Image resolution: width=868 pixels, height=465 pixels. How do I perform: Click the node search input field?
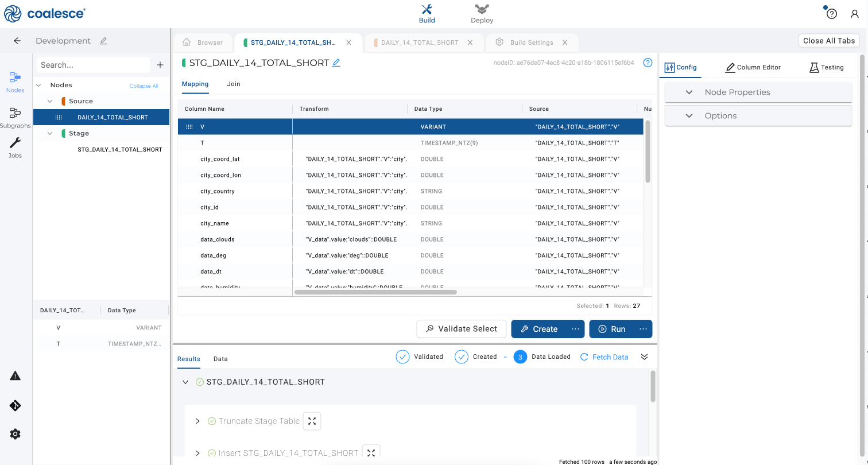pos(92,65)
